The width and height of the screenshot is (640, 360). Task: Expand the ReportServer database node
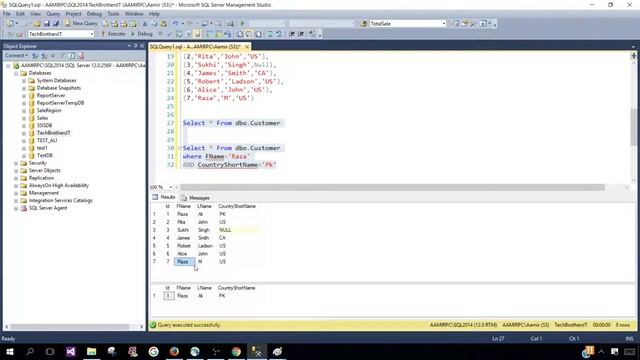[x=24, y=96]
